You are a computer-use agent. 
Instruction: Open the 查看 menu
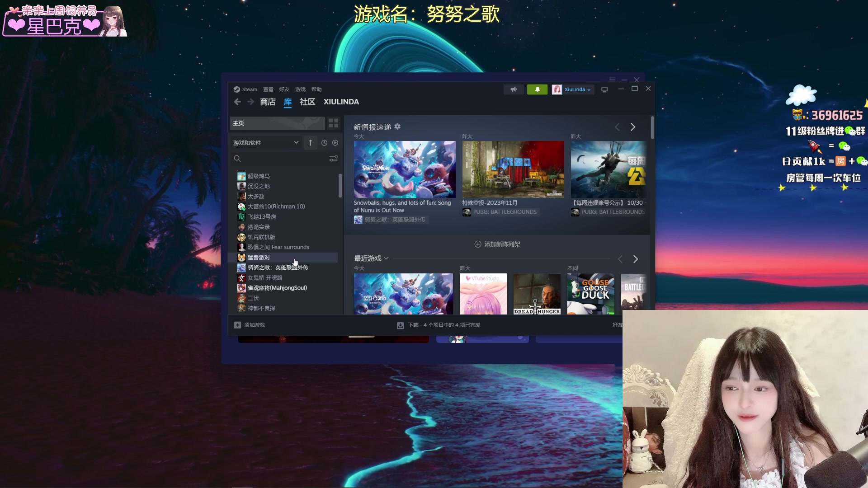[x=268, y=89]
